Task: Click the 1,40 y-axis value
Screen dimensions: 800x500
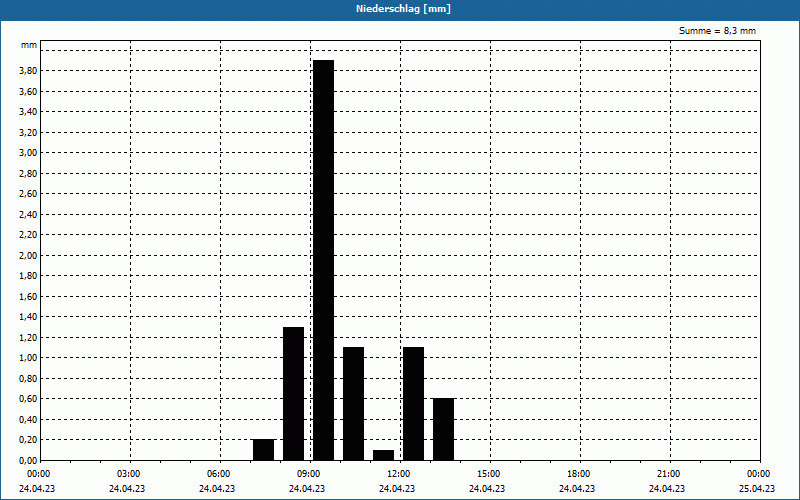Action: click(28, 317)
